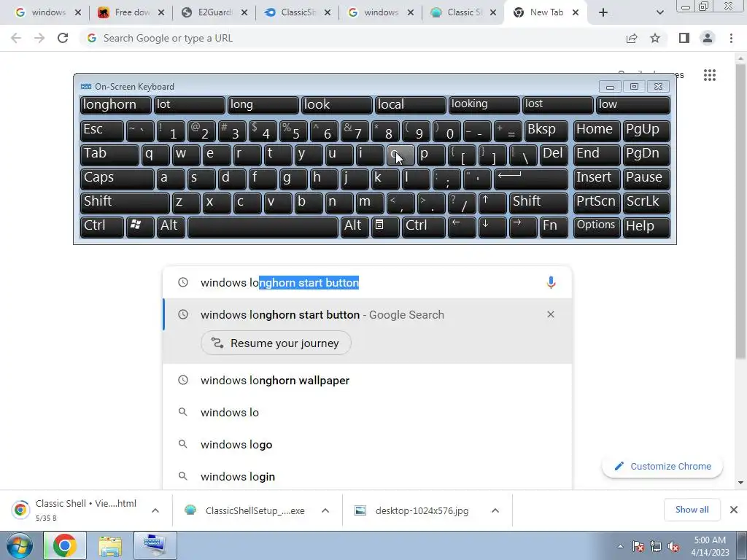
Task: Open the Google apps grid
Action: tap(709, 75)
